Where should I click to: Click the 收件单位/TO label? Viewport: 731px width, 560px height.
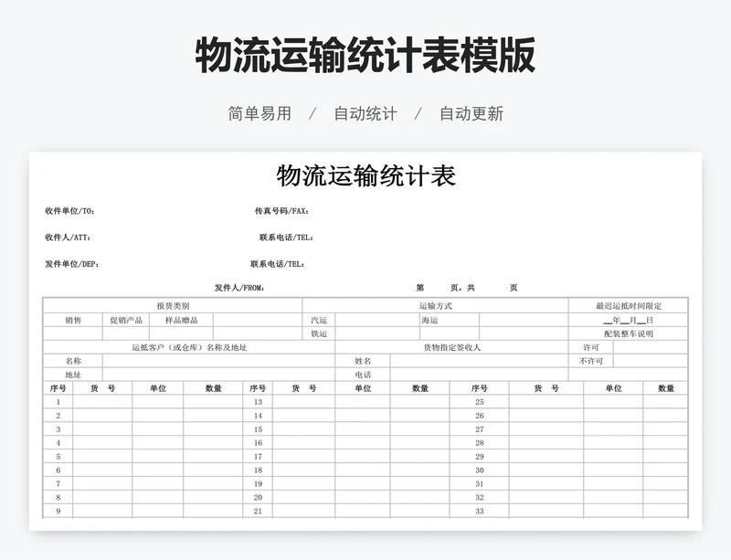coord(70,211)
